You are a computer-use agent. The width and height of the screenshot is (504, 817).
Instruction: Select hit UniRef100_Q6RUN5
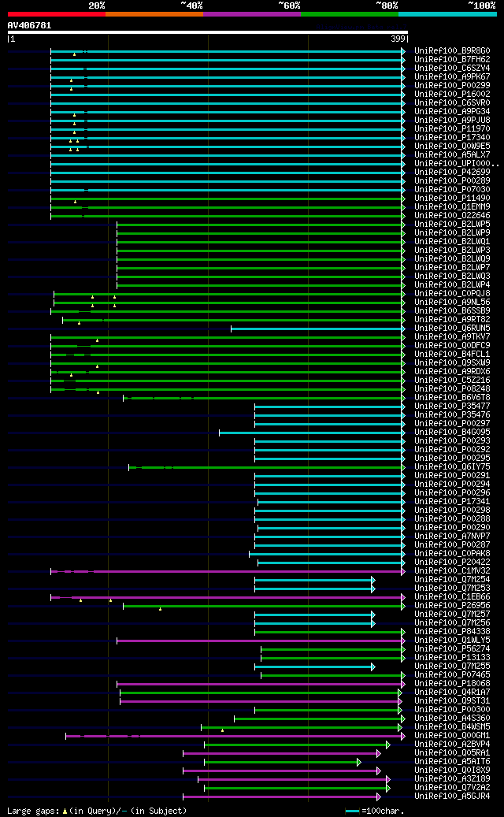tap(452, 328)
